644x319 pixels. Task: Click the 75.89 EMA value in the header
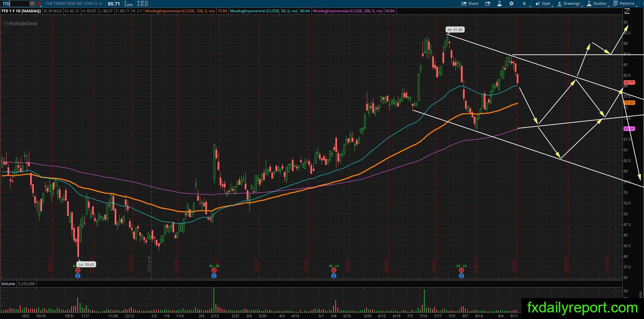[x=222, y=11]
